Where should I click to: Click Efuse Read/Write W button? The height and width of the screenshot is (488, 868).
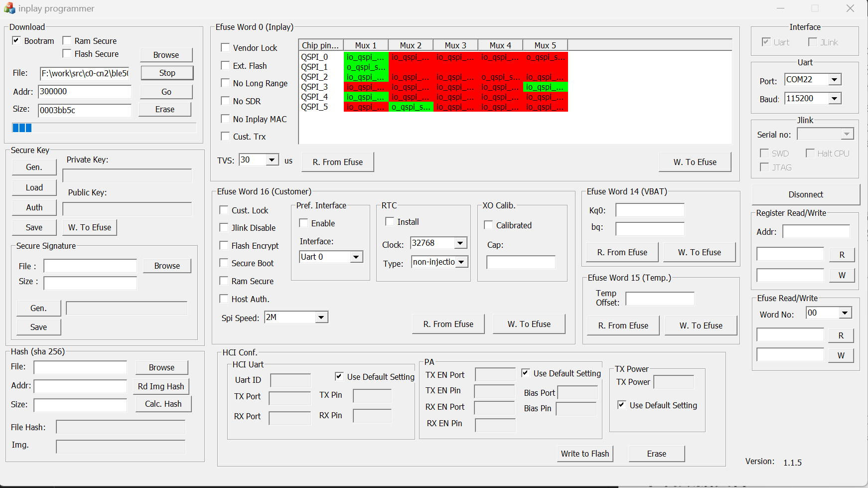[841, 355]
